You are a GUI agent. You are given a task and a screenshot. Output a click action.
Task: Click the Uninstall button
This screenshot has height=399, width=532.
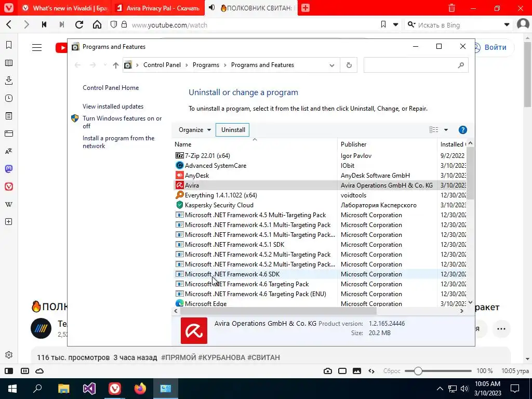coord(233,130)
